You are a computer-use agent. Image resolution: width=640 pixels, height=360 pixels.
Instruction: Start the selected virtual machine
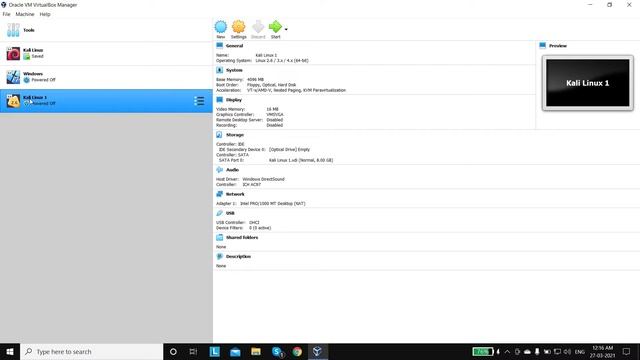pos(276,29)
